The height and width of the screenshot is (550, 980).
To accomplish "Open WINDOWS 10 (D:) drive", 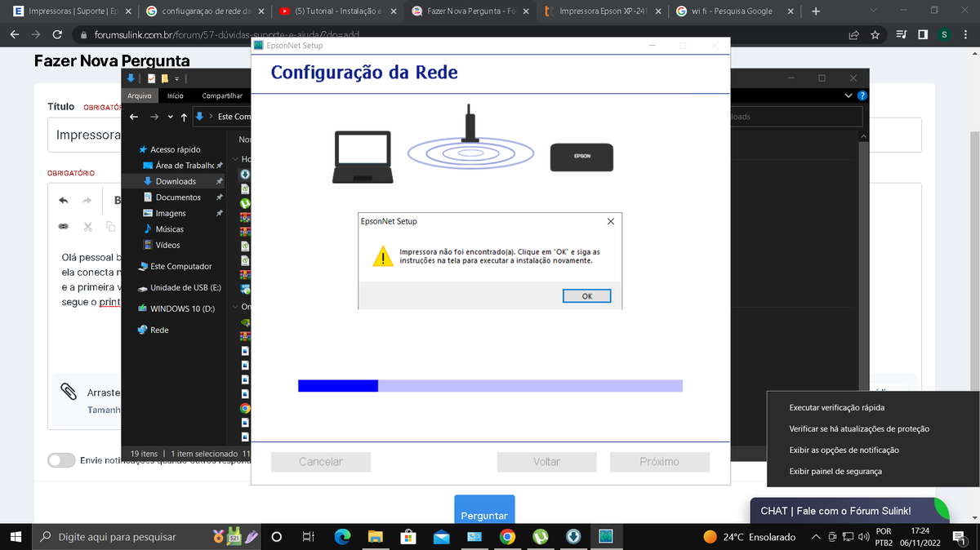I will pyautogui.click(x=182, y=309).
